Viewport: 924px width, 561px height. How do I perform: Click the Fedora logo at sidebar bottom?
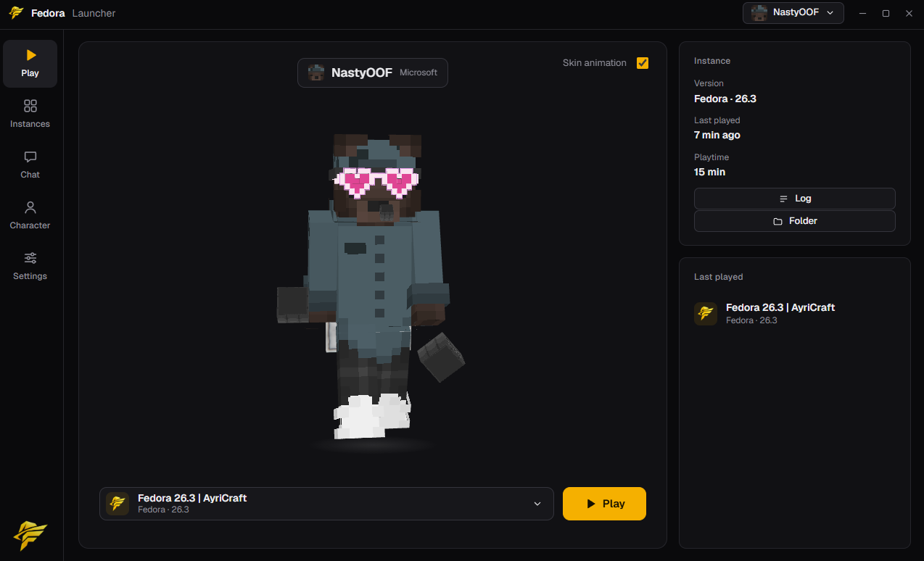(30, 536)
